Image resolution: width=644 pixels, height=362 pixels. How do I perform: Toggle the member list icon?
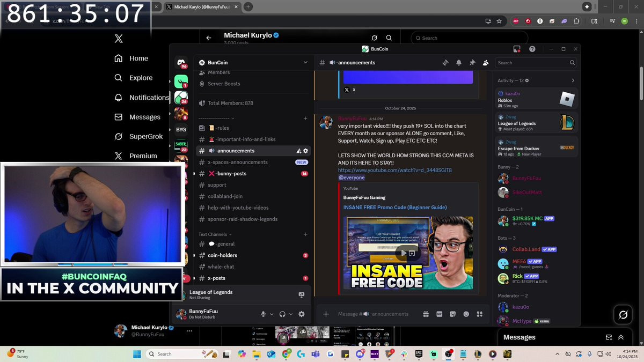click(486, 63)
